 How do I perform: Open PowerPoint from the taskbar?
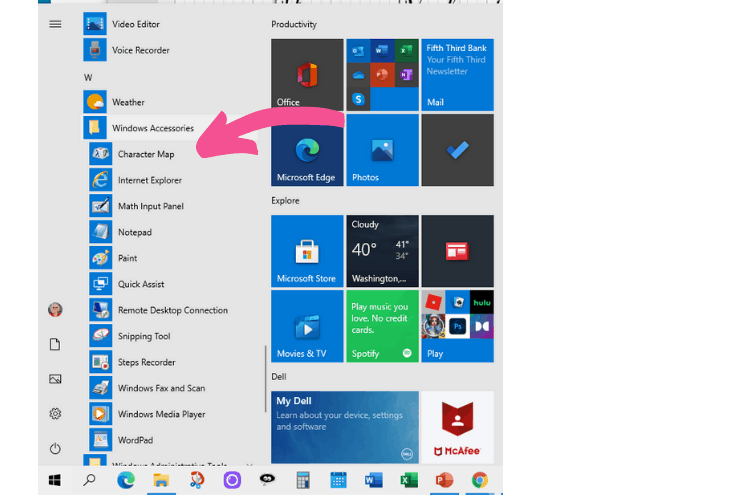coord(444,480)
